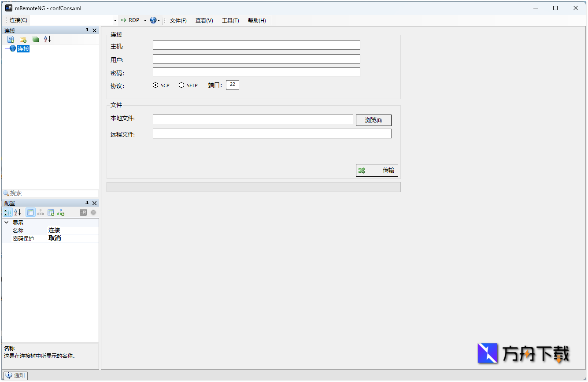This screenshot has width=588, height=382.
Task: Click the 传输 transfer button
Action: 377,171
